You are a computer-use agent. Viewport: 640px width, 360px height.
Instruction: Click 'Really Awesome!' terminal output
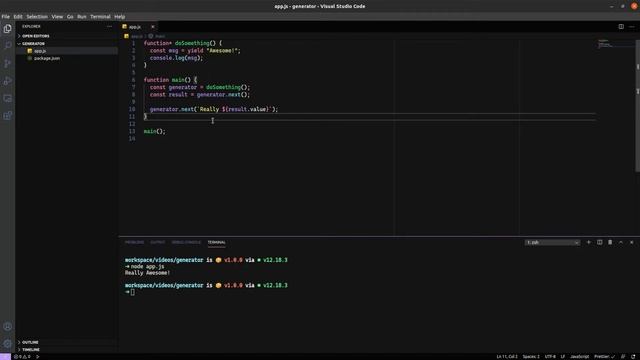147,273
